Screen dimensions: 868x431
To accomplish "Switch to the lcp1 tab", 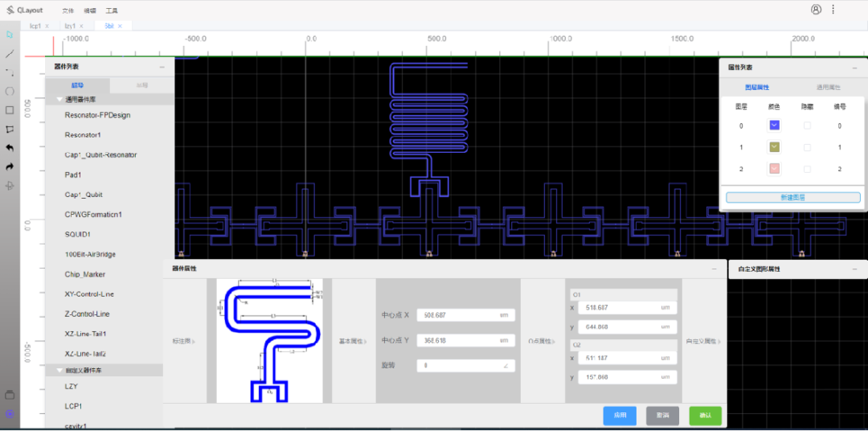I will [35, 26].
